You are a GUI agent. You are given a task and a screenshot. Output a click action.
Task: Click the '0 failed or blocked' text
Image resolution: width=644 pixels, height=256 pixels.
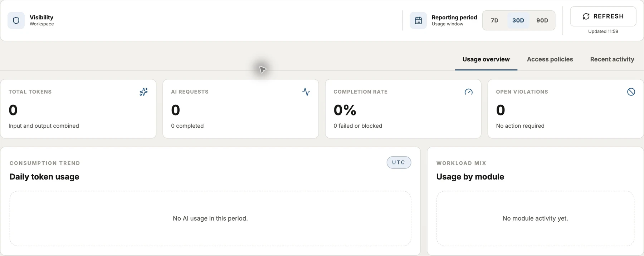coord(358,126)
